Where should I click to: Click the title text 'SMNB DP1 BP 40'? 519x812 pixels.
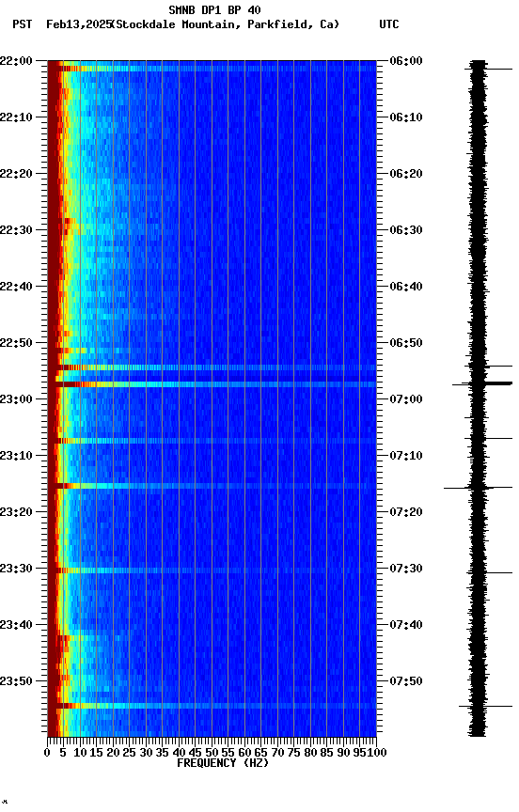tap(214, 9)
